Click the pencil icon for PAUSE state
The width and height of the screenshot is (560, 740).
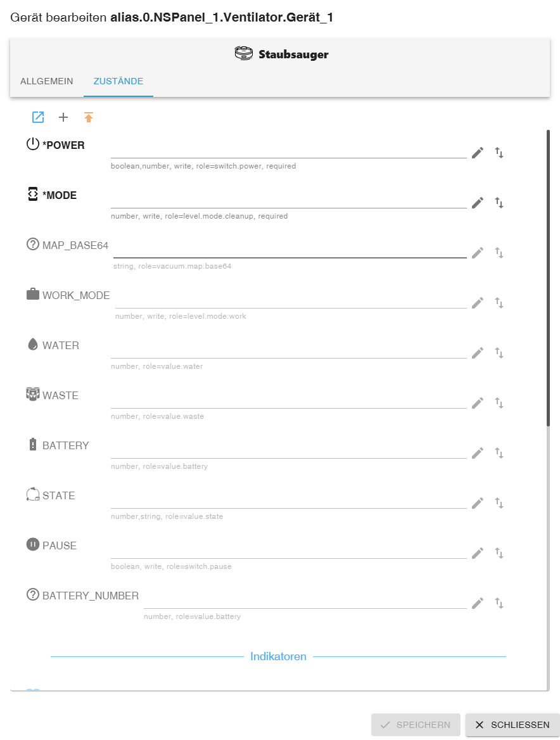tap(478, 553)
